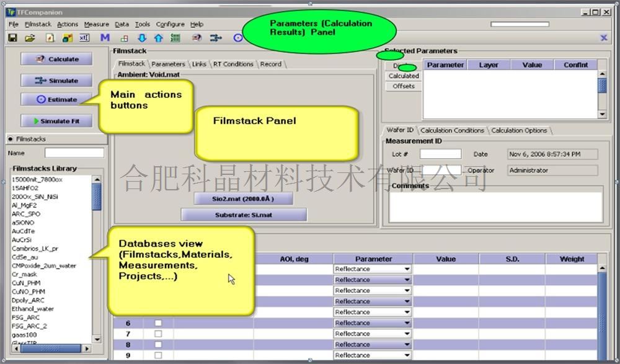This screenshot has width=620, height=364.
Task: Click the Sio2.mat (2000.0Å) layer button
Action: click(243, 198)
